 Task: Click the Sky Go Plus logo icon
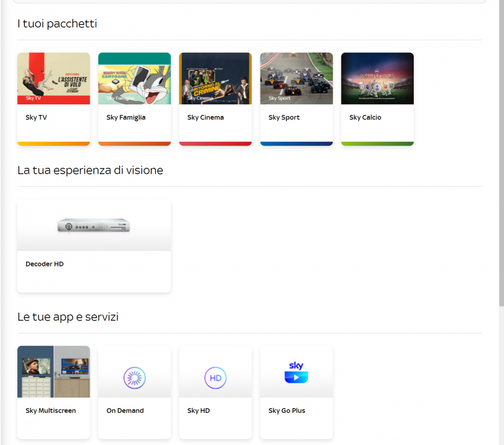296,373
